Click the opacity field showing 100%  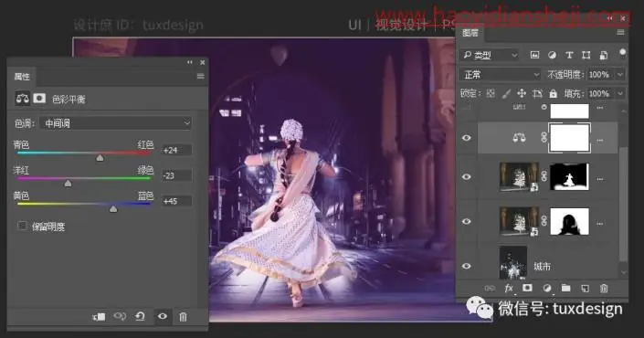click(x=600, y=74)
